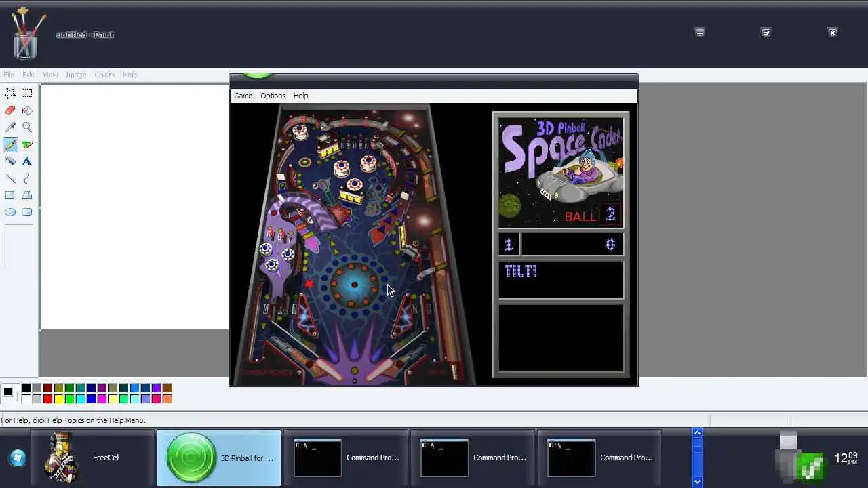Pick the black color swatch

pos(26,388)
